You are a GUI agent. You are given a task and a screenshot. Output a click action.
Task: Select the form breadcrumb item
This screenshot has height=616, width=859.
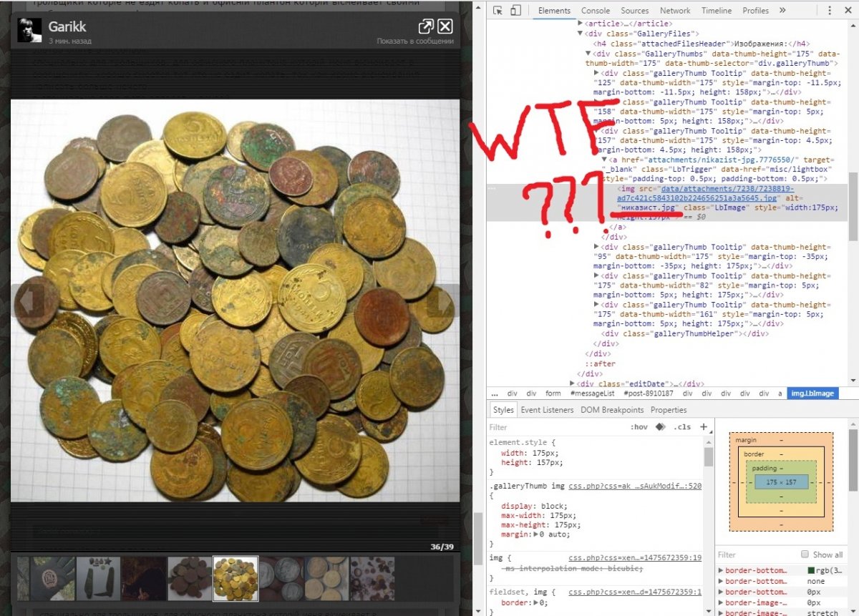[553, 393]
